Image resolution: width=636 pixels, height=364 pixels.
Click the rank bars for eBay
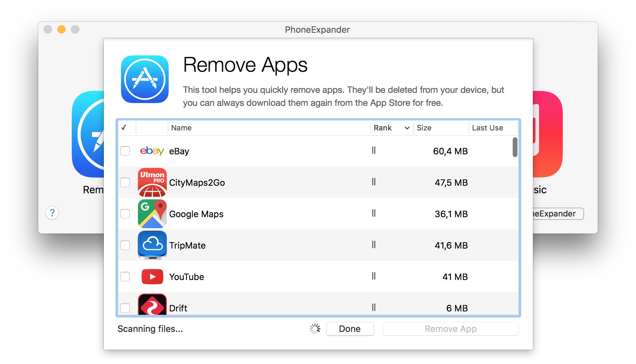click(x=374, y=150)
